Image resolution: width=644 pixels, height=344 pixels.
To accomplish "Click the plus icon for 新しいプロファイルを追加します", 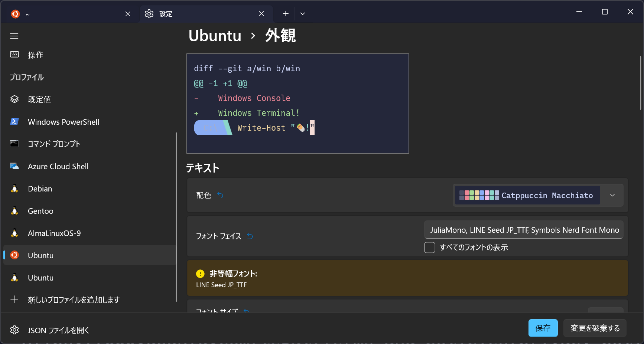I will point(14,299).
